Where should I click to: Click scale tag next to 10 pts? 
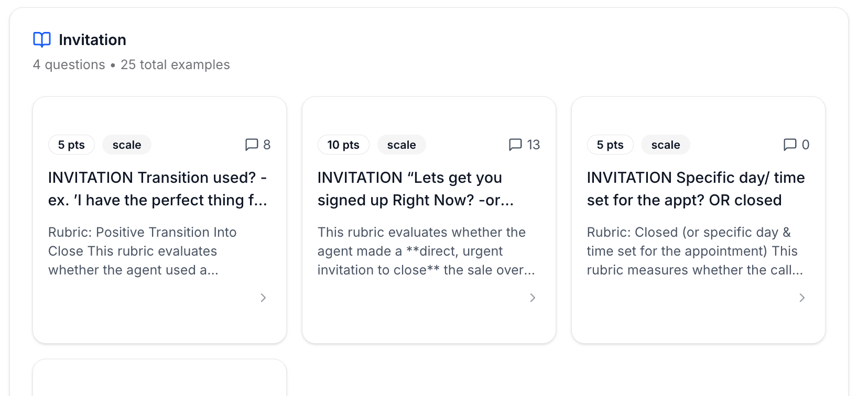point(402,145)
